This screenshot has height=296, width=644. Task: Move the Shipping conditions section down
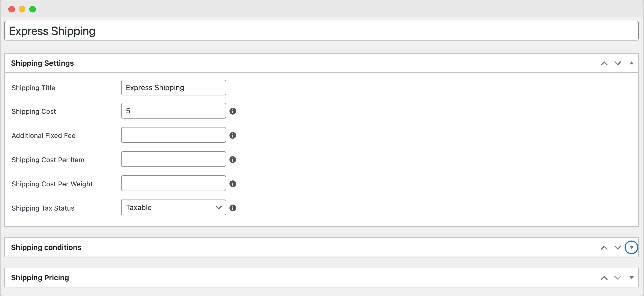(618, 247)
